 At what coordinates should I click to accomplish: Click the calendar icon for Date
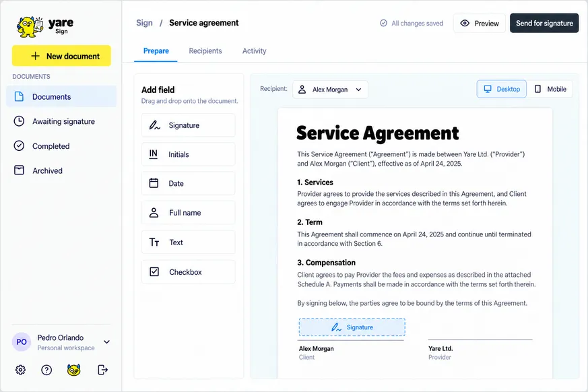click(x=154, y=183)
